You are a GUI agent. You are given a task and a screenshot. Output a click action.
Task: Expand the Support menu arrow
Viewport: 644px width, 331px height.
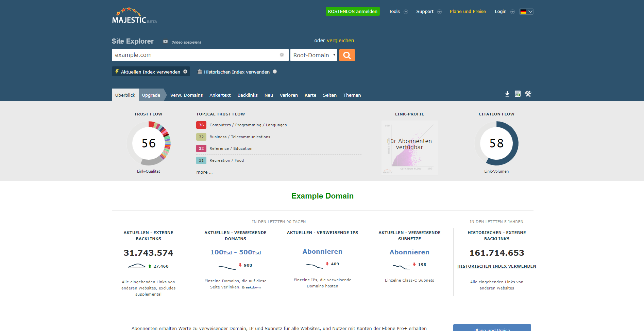[x=439, y=12]
